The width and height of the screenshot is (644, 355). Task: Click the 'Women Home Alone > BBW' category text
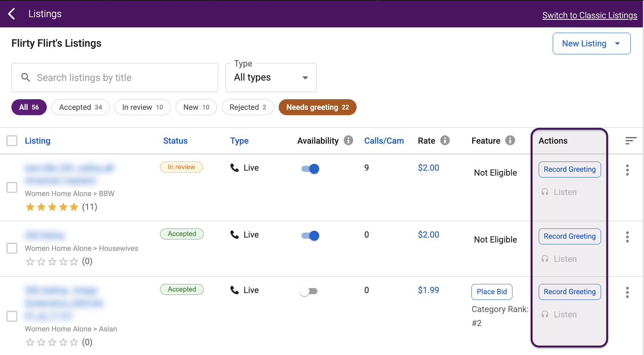point(70,193)
